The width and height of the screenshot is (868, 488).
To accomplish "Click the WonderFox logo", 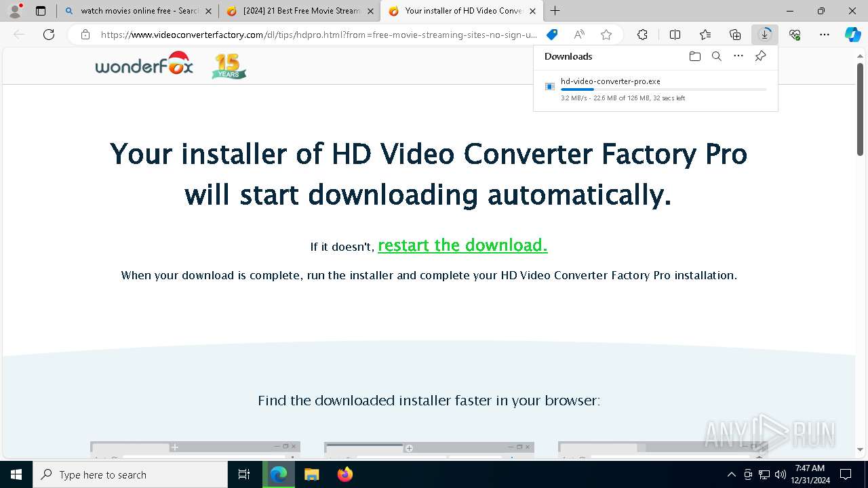I will (x=144, y=64).
